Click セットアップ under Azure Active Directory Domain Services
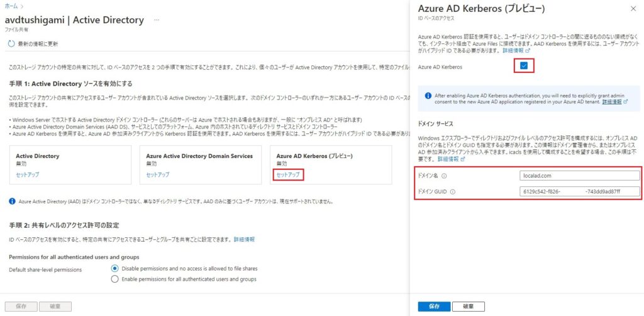The height and width of the screenshot is (316, 644). click(158, 174)
